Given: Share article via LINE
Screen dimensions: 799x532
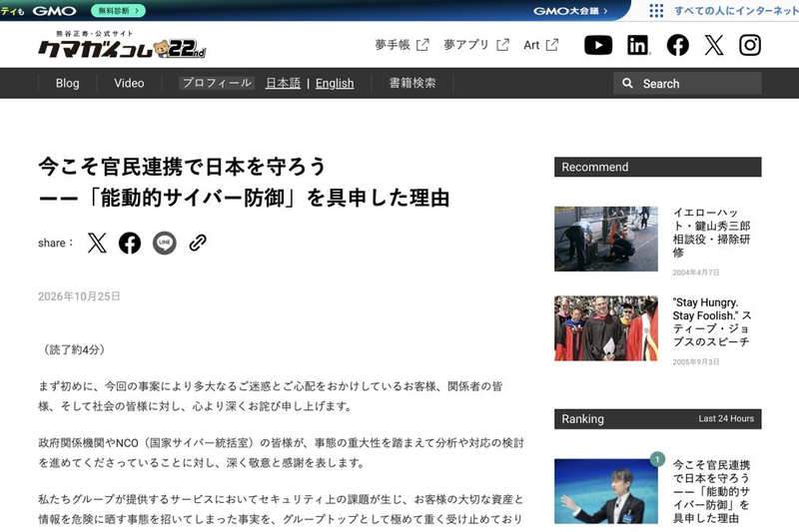Looking at the screenshot, I should tap(164, 243).
